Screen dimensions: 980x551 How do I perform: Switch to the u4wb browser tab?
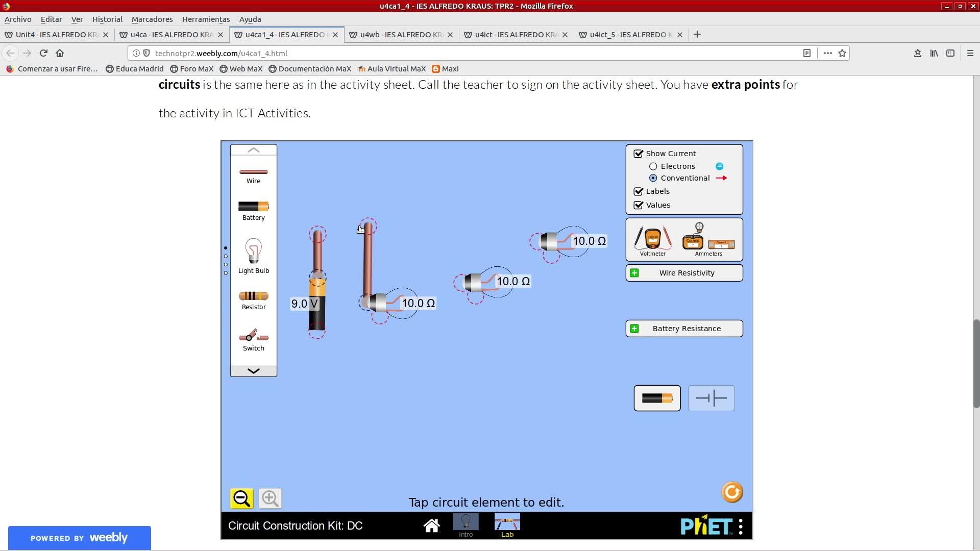[400, 35]
